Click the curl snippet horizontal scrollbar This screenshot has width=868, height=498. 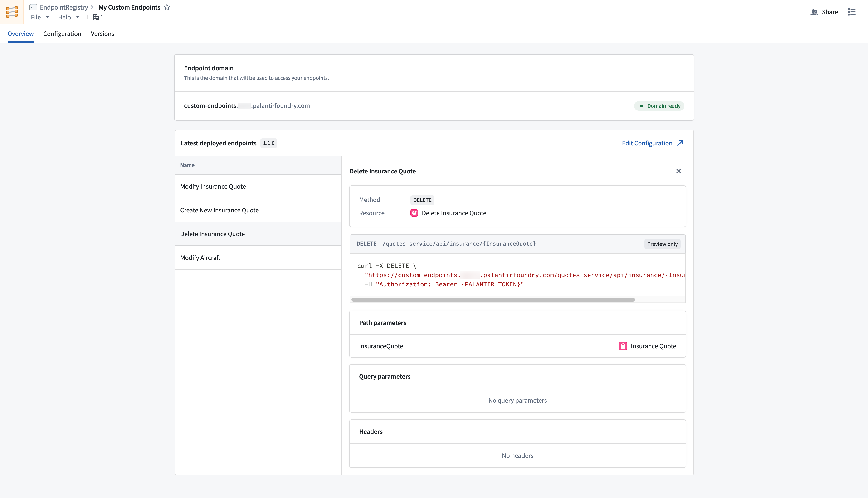pyautogui.click(x=493, y=300)
